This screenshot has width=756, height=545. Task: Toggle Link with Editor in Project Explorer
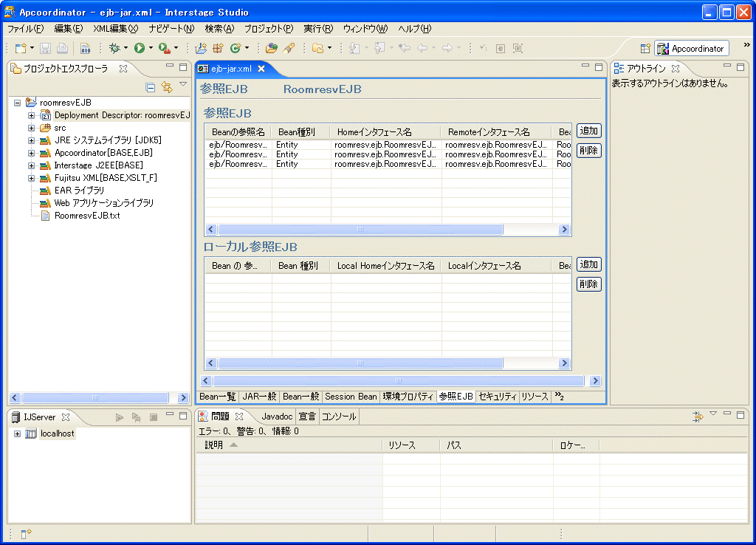pos(167,87)
